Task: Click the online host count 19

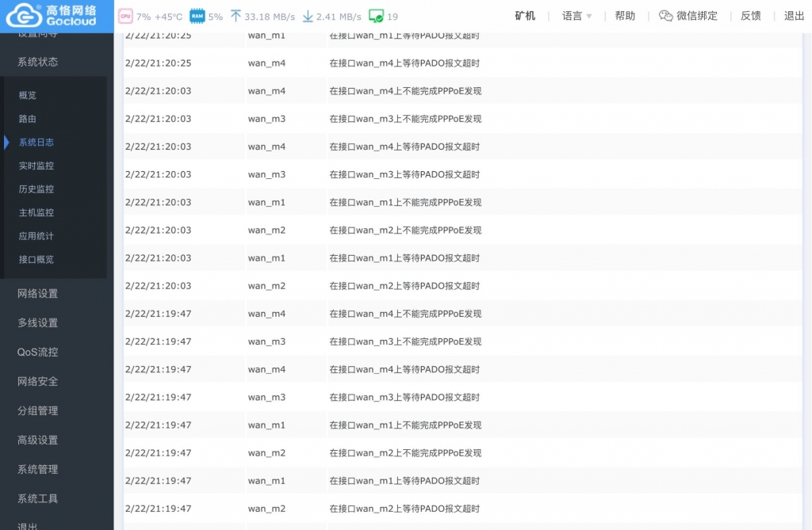Action: (393, 17)
